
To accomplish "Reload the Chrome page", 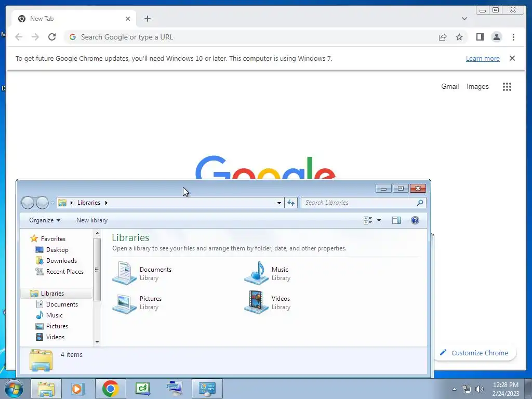I will click(x=52, y=37).
